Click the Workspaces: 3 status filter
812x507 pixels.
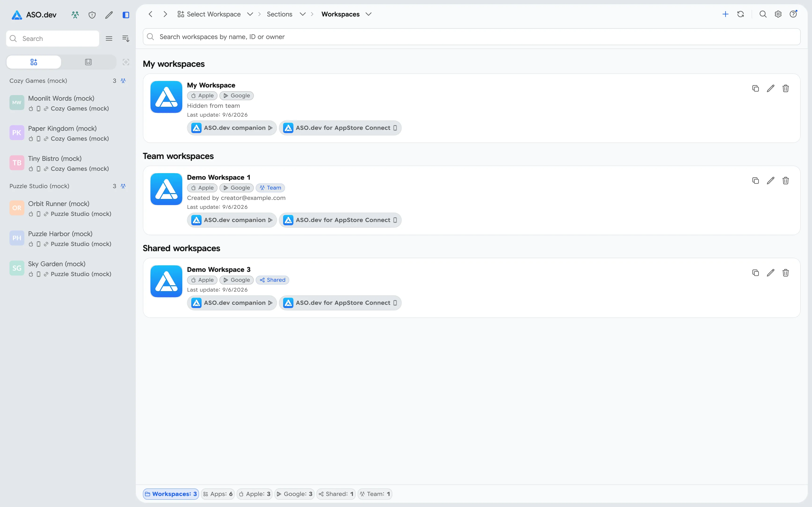(x=171, y=494)
